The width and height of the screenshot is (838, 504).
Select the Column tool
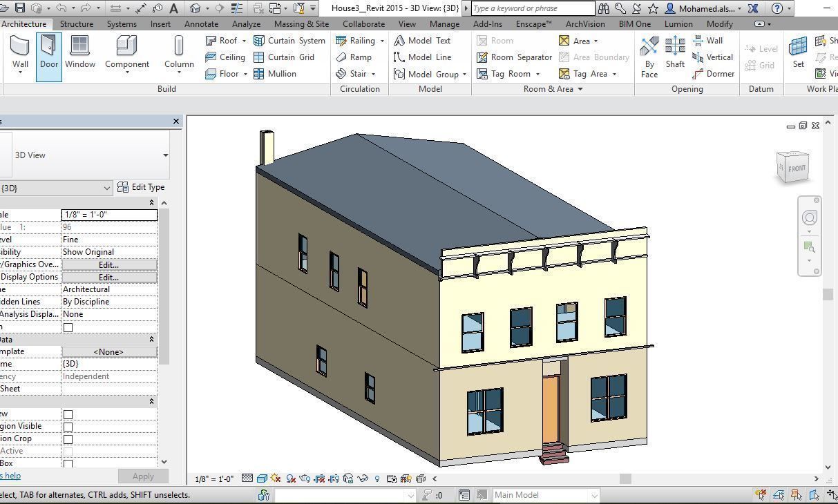point(179,54)
